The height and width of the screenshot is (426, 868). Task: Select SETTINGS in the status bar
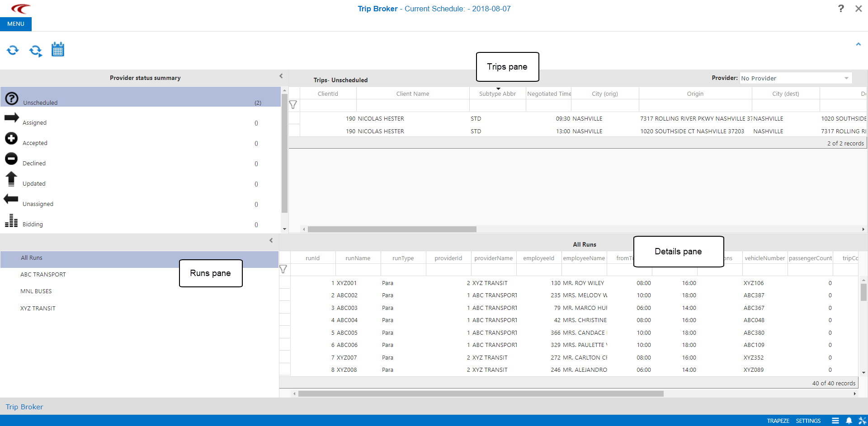point(808,421)
